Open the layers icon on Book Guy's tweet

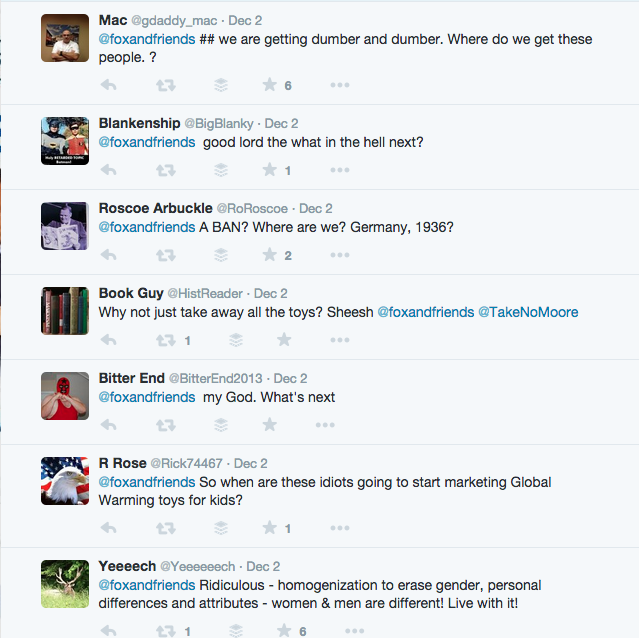[x=235, y=340]
